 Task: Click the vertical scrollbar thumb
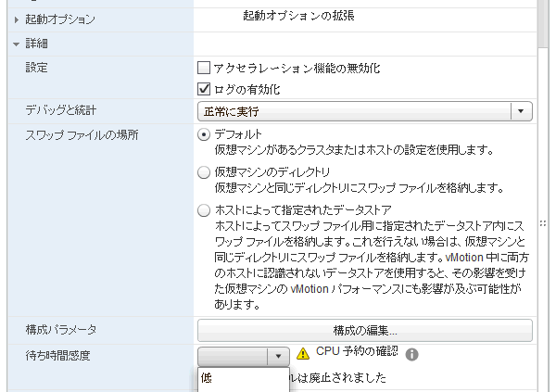[543, 23]
